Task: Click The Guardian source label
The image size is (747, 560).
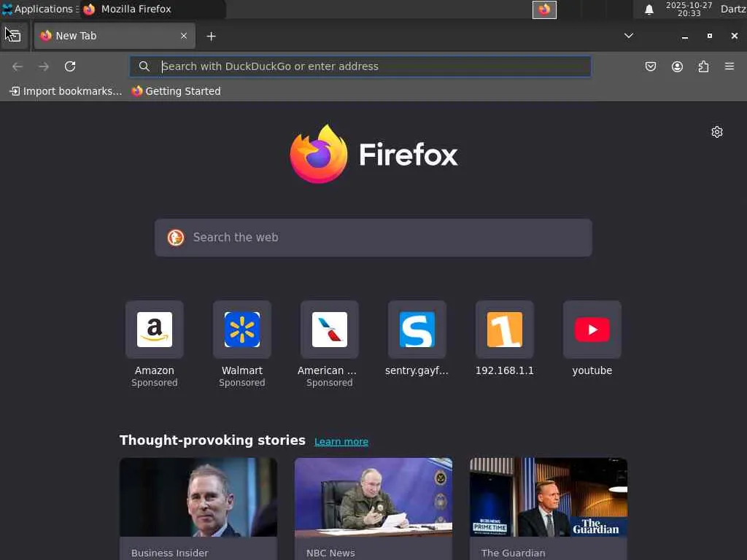Action: [513, 553]
